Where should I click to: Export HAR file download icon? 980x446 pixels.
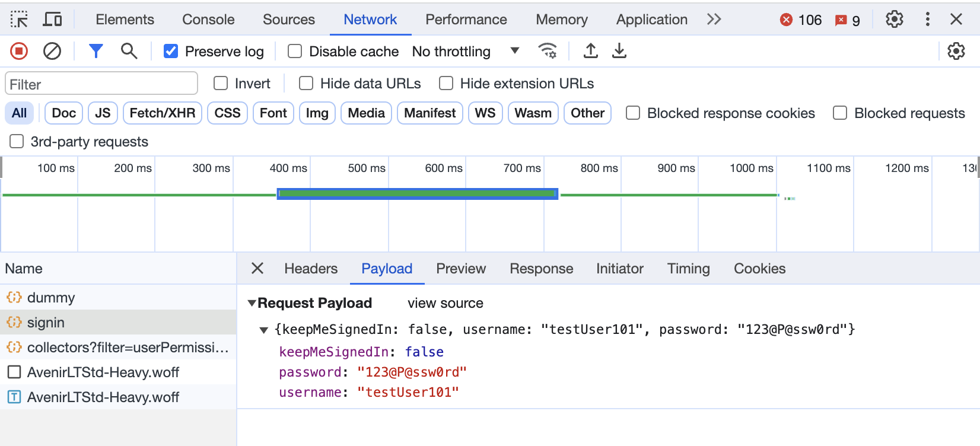coord(619,51)
